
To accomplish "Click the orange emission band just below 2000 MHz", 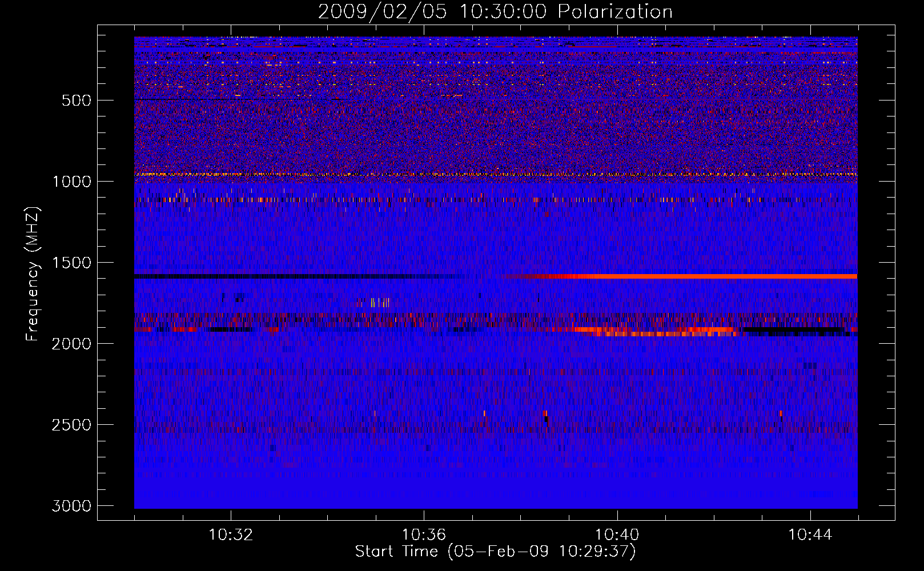I will tap(657, 332).
